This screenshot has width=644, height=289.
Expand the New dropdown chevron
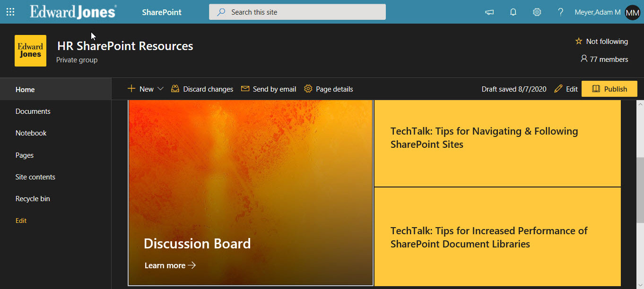pos(160,89)
